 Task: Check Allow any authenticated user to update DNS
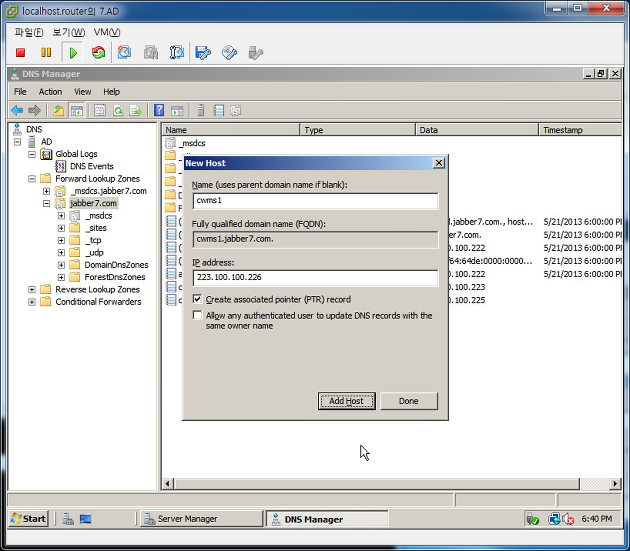pos(197,315)
